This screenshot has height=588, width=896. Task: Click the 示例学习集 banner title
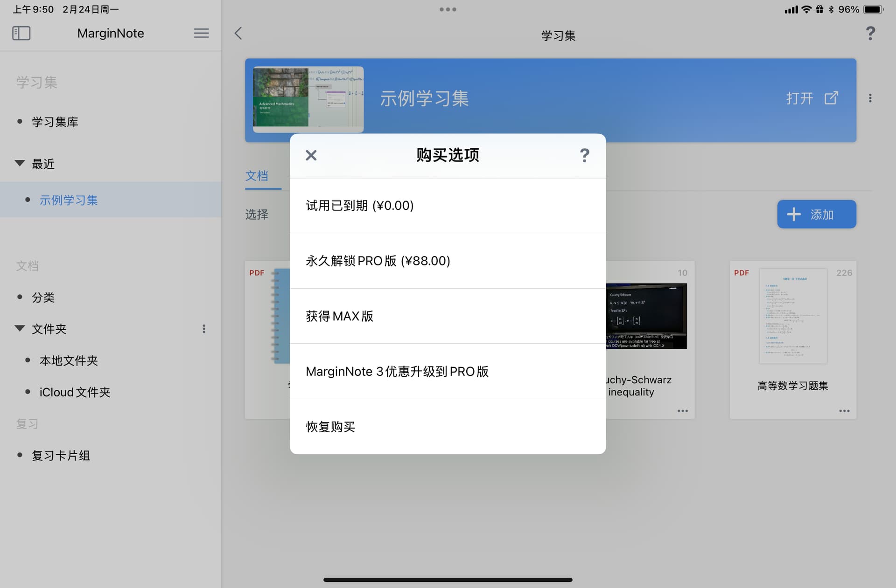(424, 98)
